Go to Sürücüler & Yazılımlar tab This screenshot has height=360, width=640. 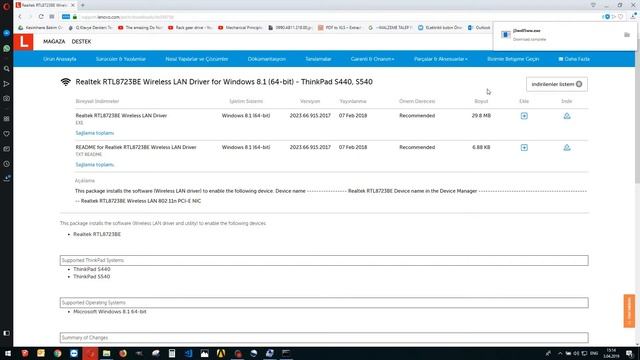click(120, 59)
